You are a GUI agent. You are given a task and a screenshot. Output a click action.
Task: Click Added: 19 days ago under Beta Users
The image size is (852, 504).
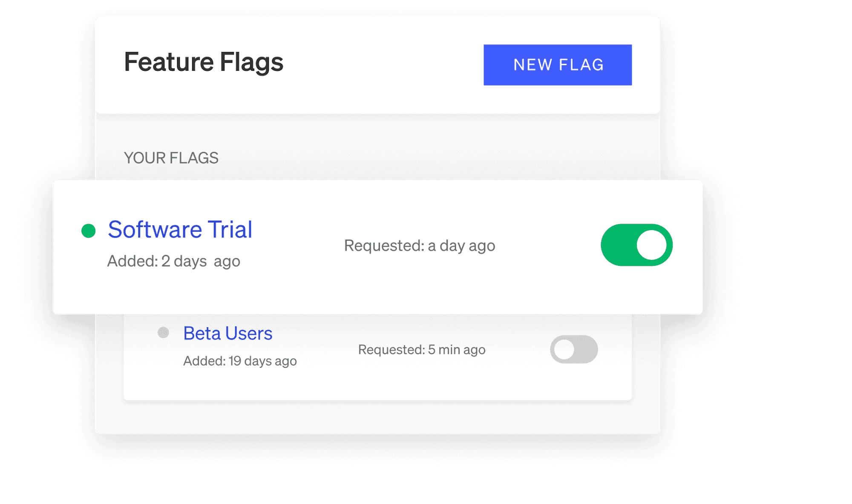tap(240, 360)
